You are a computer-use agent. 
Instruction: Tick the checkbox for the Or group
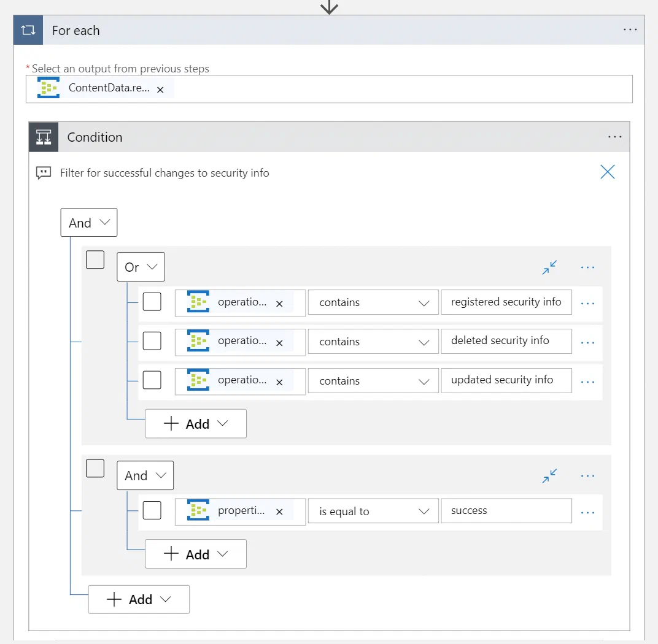95,259
